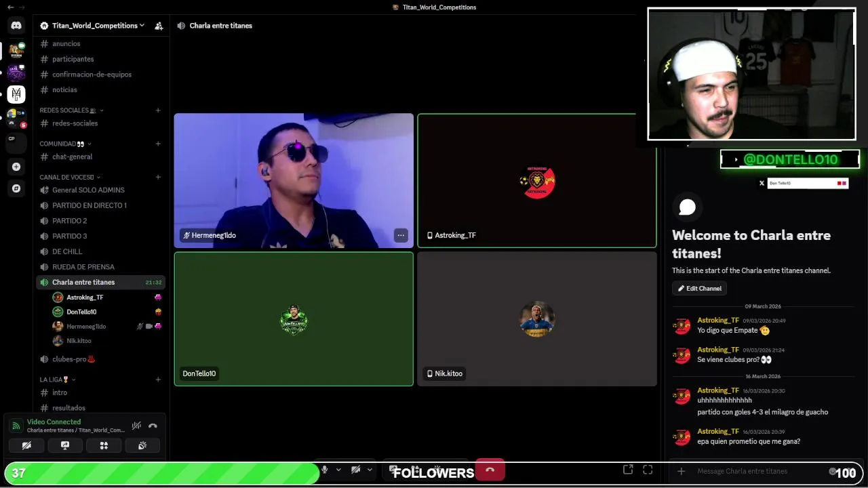The height and width of the screenshot is (488, 868).
Task: Select the Charla entre titanes voice channel
Action: tap(100, 282)
